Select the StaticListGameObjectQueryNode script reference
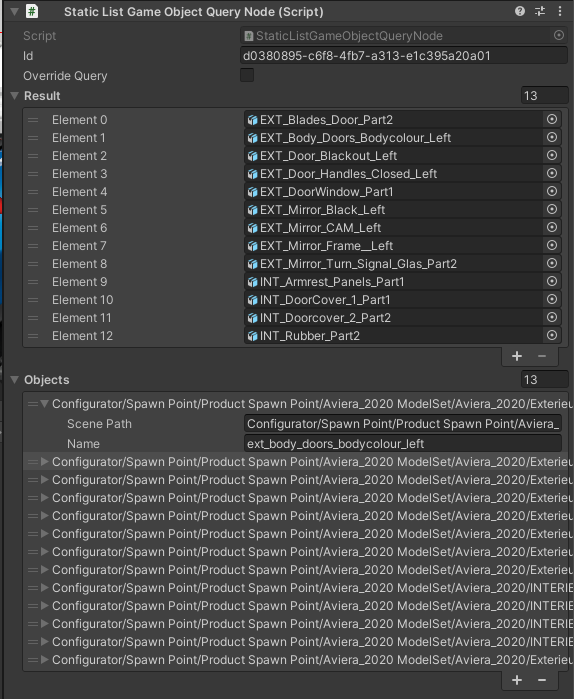 397,35
